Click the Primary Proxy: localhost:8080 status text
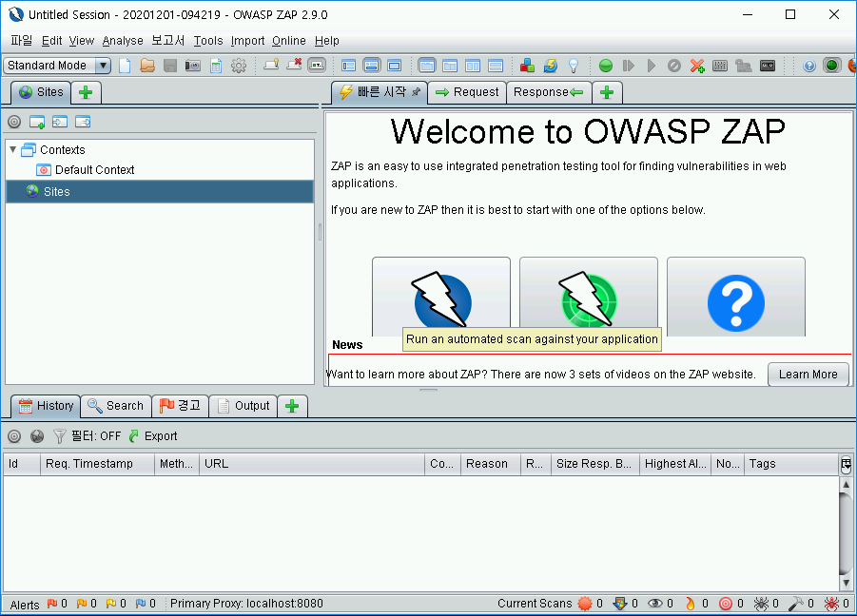Screen dimensions: 857x616 pyautogui.click(x=246, y=604)
